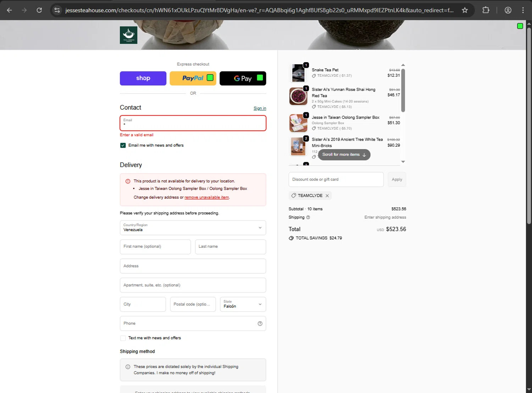
Task: Open the Country/Region dropdown
Action: (x=193, y=228)
